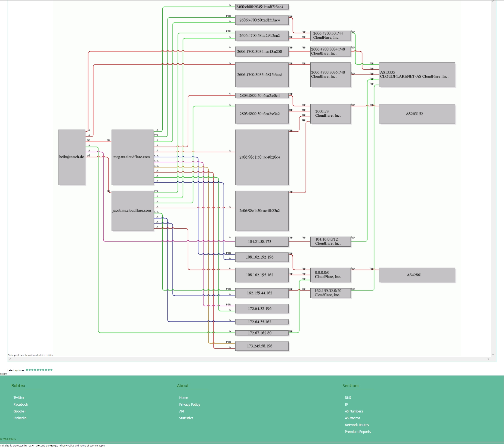
Task: Click route node 2606:4700:3034::/48 Cloudflare
Action: [x=330, y=51]
